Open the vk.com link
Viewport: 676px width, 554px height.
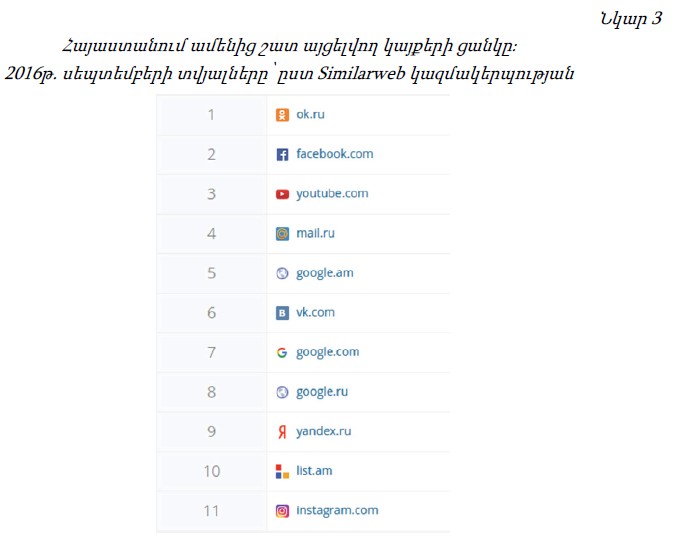[315, 312]
